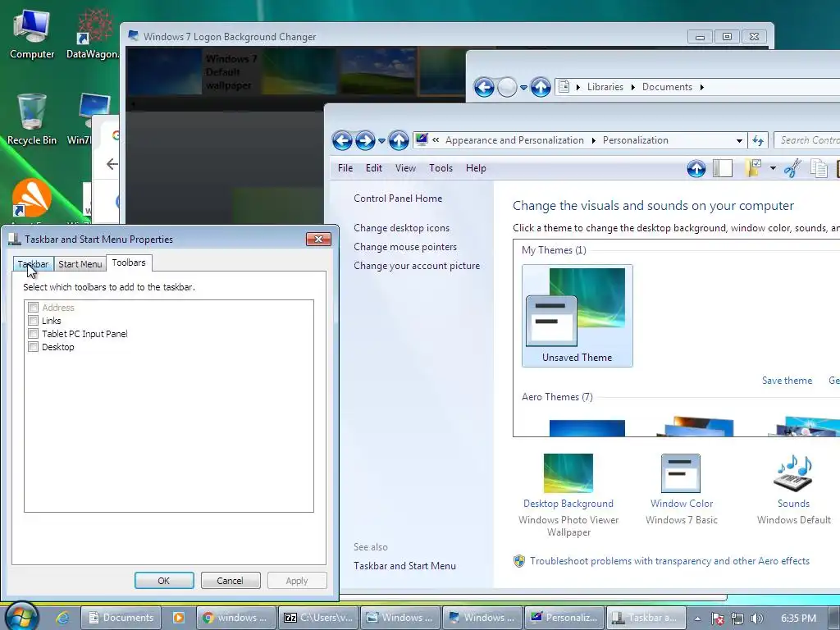Screen dimensions: 840x630
Task: Click Cancel in Taskbar properties dialog
Action: 231,581
